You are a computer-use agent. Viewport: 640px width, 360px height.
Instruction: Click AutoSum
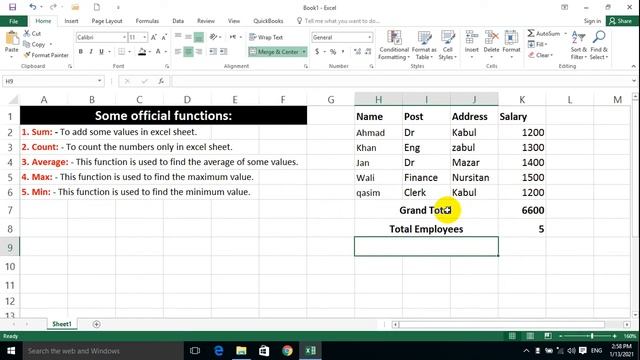click(x=544, y=33)
